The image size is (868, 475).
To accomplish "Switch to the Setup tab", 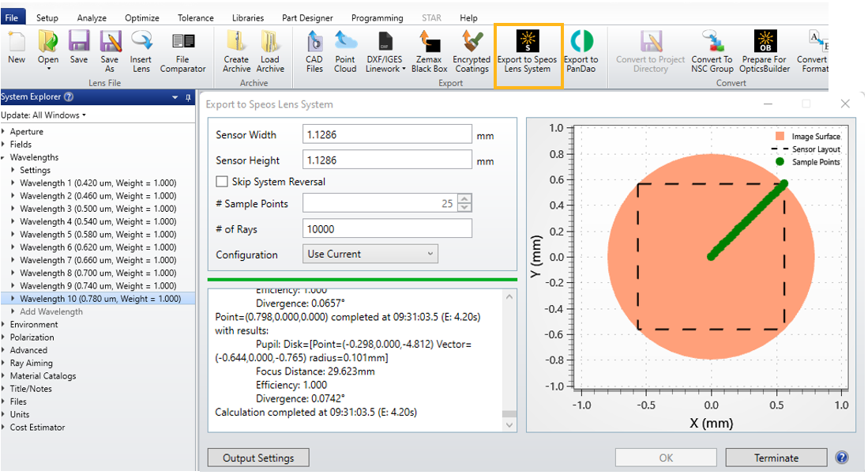I will (47, 17).
